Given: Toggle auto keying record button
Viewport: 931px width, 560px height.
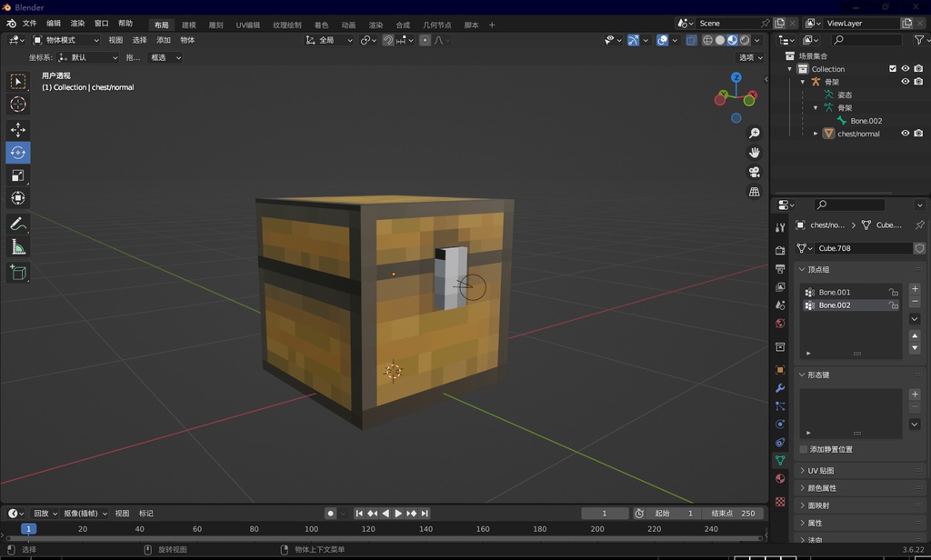Looking at the screenshot, I should pos(331,513).
